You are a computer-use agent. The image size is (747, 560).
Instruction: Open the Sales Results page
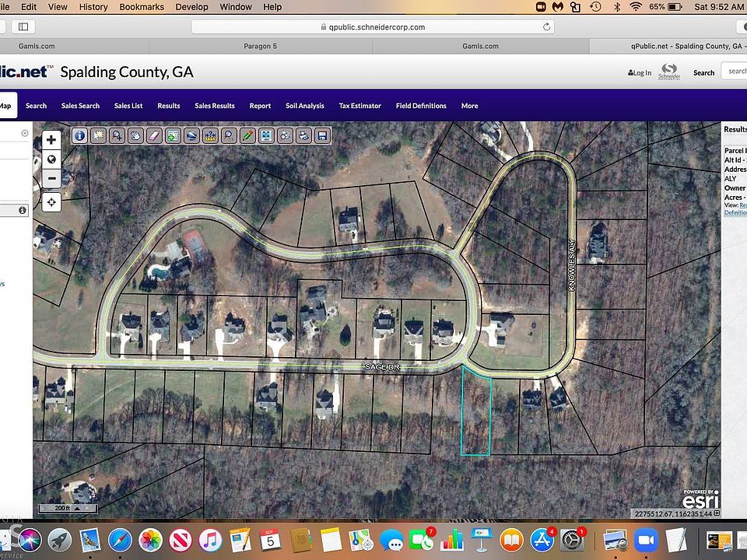point(215,106)
